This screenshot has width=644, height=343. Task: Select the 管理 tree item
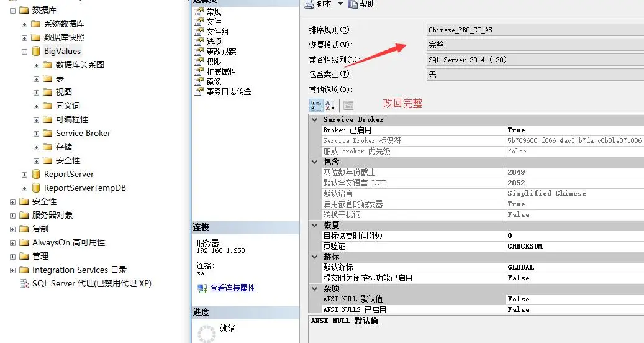[40, 257]
